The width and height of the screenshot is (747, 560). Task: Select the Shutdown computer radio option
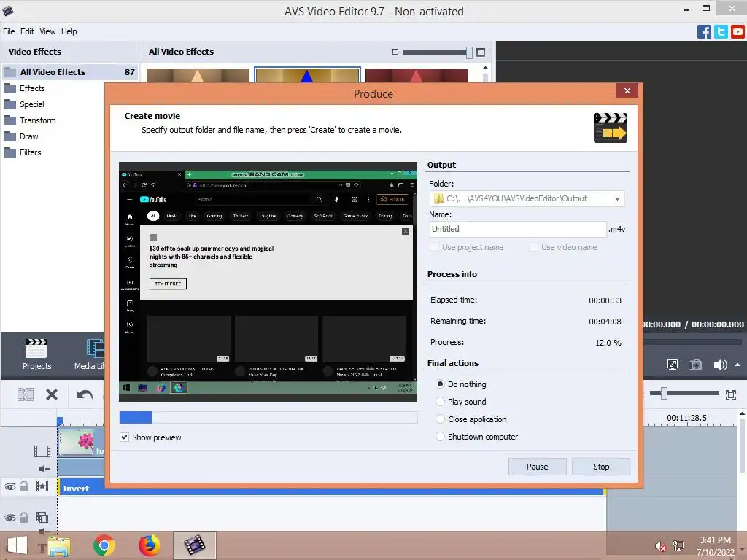click(x=440, y=437)
